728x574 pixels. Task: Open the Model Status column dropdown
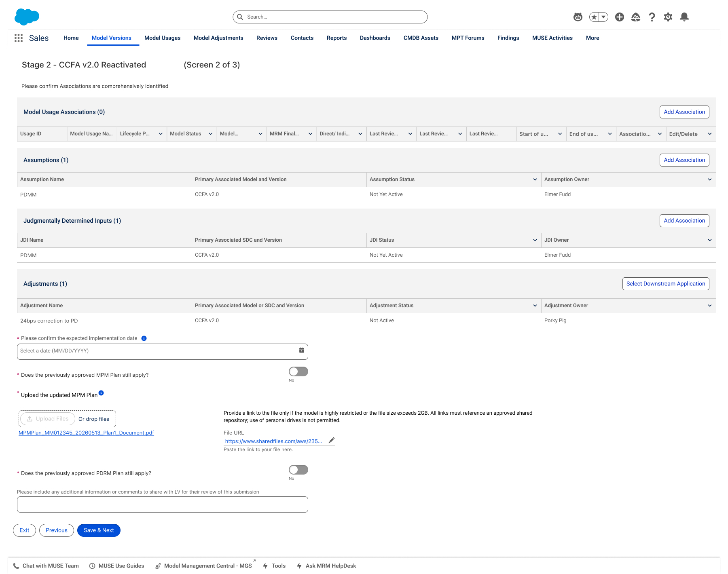click(211, 134)
